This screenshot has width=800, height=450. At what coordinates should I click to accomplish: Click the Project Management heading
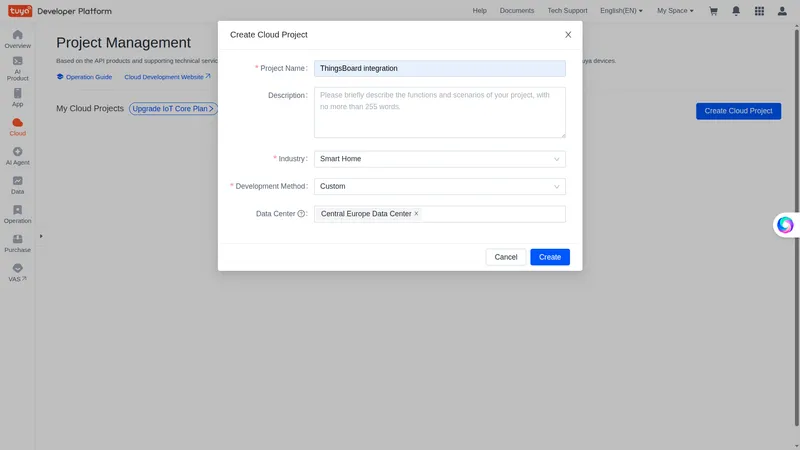(123, 42)
